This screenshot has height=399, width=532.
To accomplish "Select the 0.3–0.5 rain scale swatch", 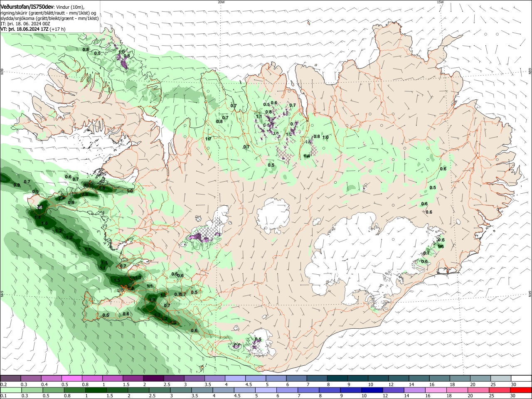I will 32,390.
